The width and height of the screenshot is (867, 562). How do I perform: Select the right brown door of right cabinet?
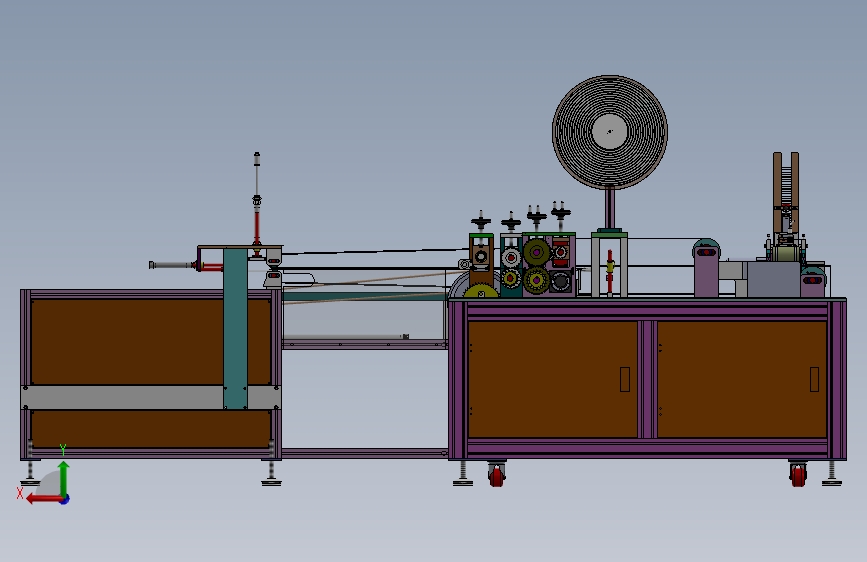pyautogui.click(x=742, y=379)
